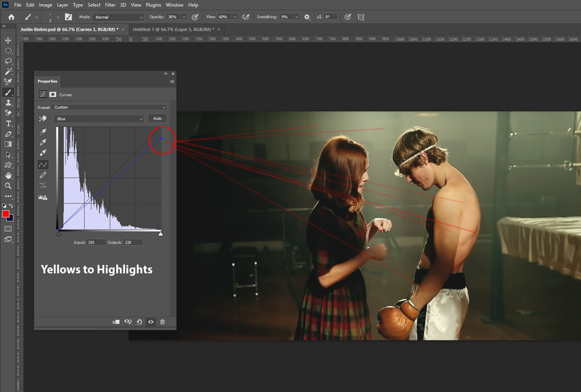Select the Custom Shape tool
The width and height of the screenshot is (581, 392).
(x=8, y=165)
